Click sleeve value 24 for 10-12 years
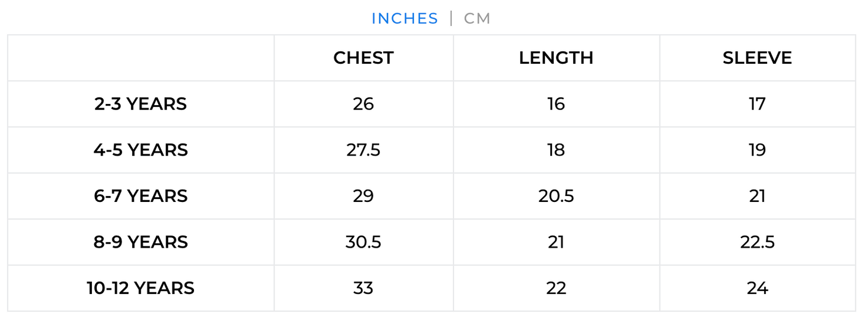Viewport: 868px width, 333px height. click(757, 288)
